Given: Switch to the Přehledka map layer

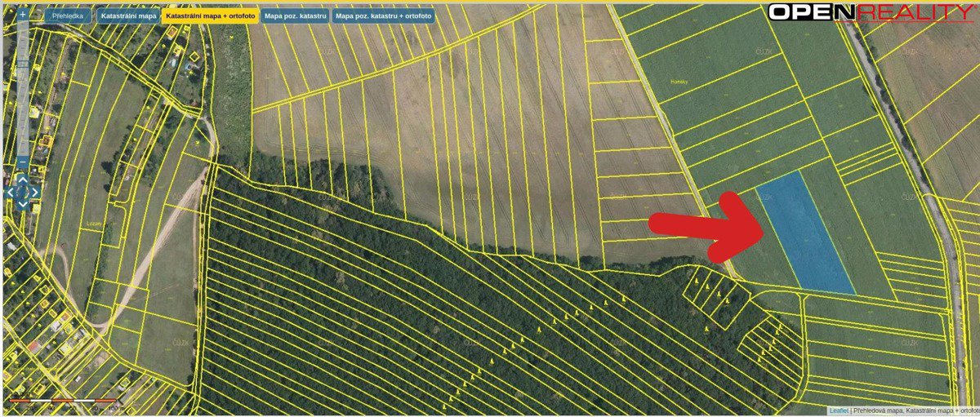Looking at the screenshot, I should (67, 16).
